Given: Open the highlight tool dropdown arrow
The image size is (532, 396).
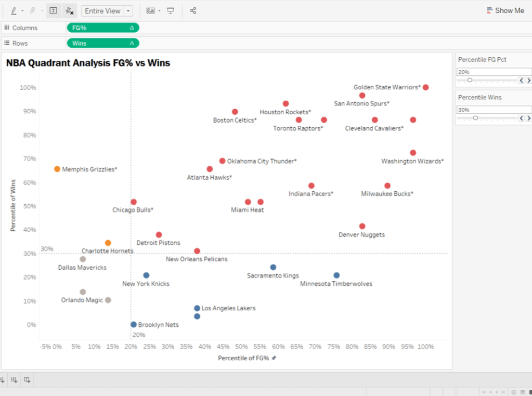Looking at the screenshot, I should click(22, 10).
